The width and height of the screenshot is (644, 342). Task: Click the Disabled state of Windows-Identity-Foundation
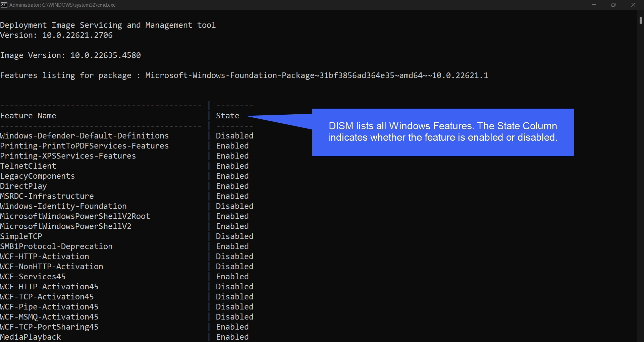235,206
